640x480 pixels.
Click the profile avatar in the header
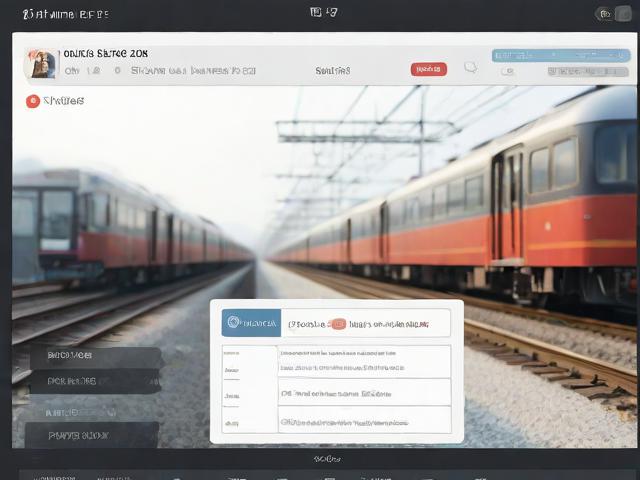[41, 64]
